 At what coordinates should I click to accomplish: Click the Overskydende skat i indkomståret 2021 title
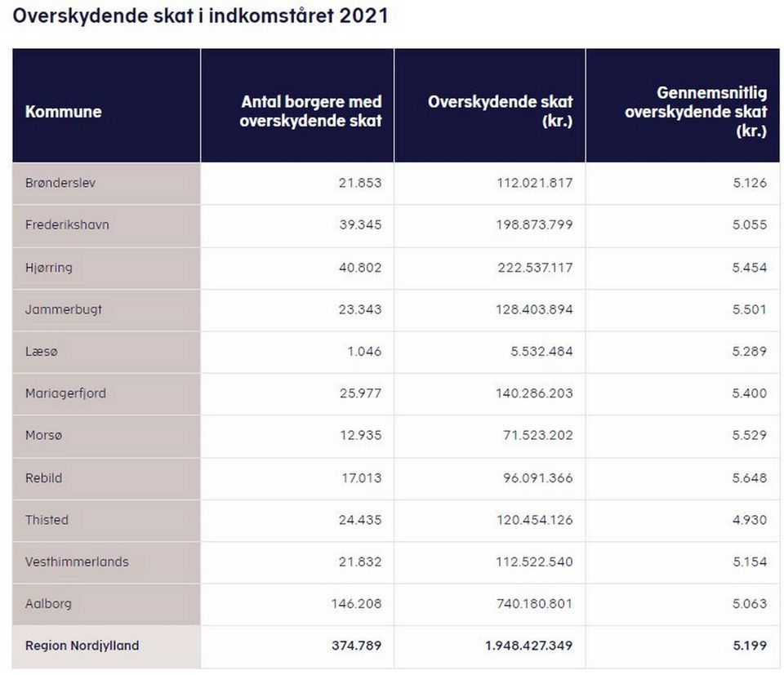tap(200, 16)
